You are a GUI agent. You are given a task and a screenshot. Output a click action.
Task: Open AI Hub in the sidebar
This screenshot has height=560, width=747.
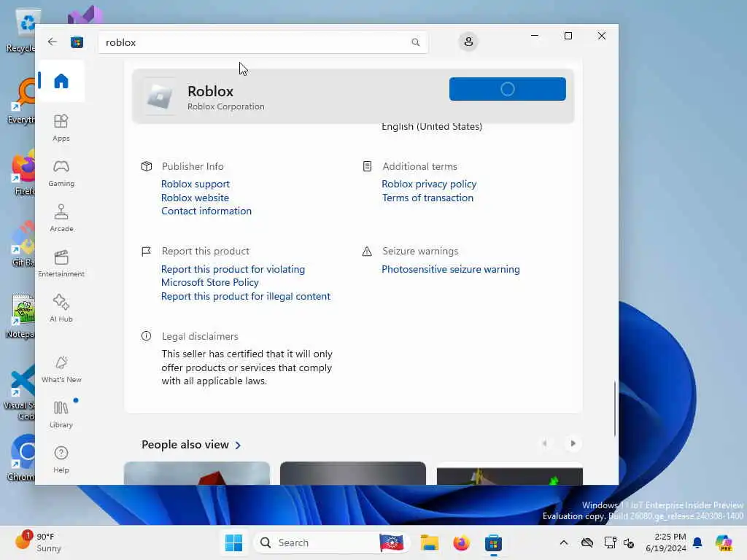click(x=61, y=308)
